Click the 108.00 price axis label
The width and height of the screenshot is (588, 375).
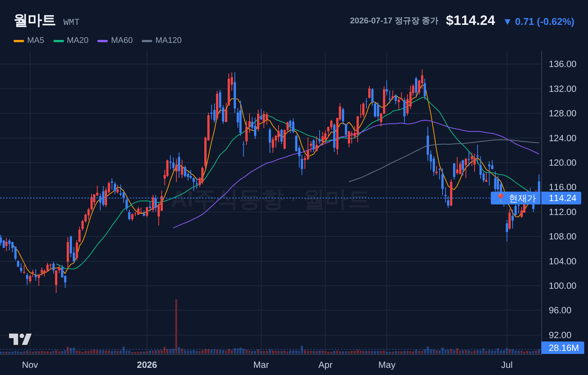coord(562,236)
